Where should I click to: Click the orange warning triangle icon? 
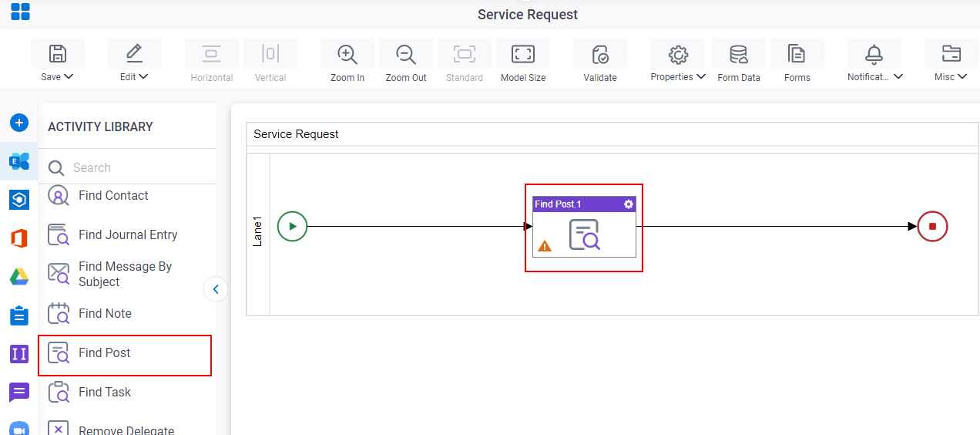tap(545, 246)
